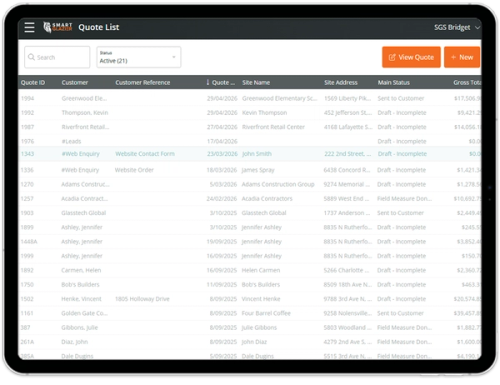Click 9258 Nolensville site address

348,313
